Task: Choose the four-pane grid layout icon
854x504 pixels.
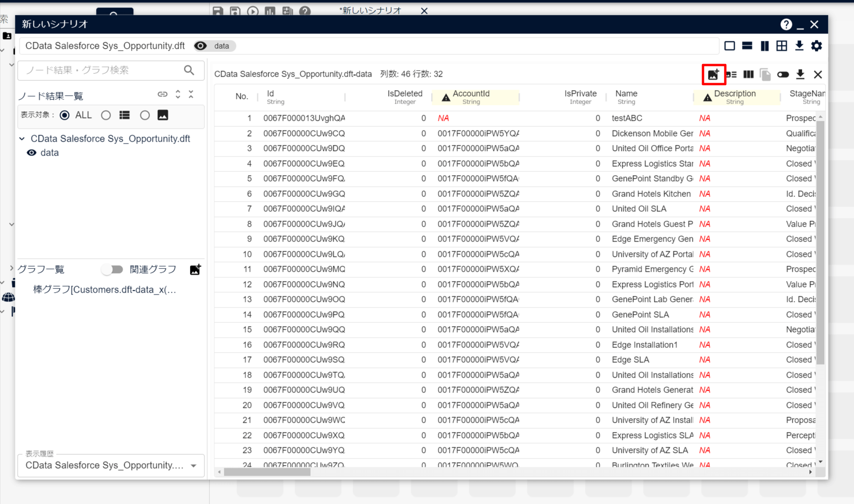Action: click(x=782, y=46)
